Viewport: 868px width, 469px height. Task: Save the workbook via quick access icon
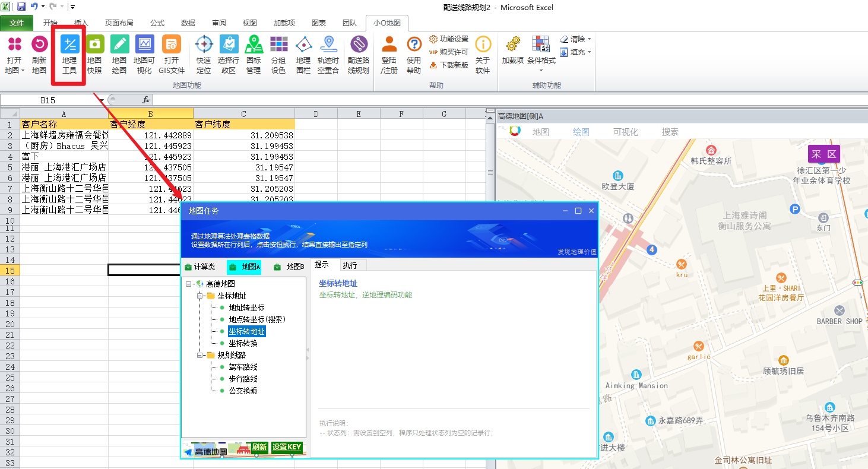21,7
